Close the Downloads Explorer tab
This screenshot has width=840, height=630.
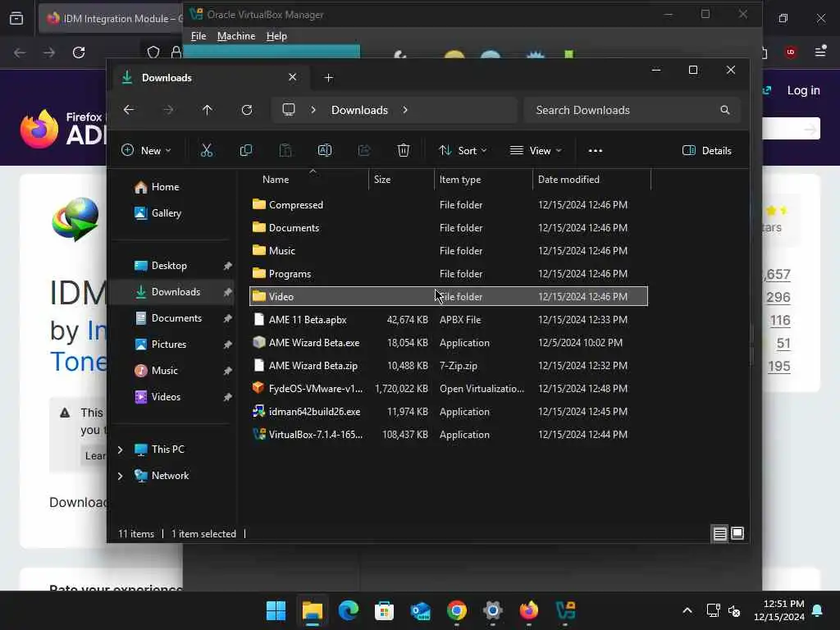(293, 77)
